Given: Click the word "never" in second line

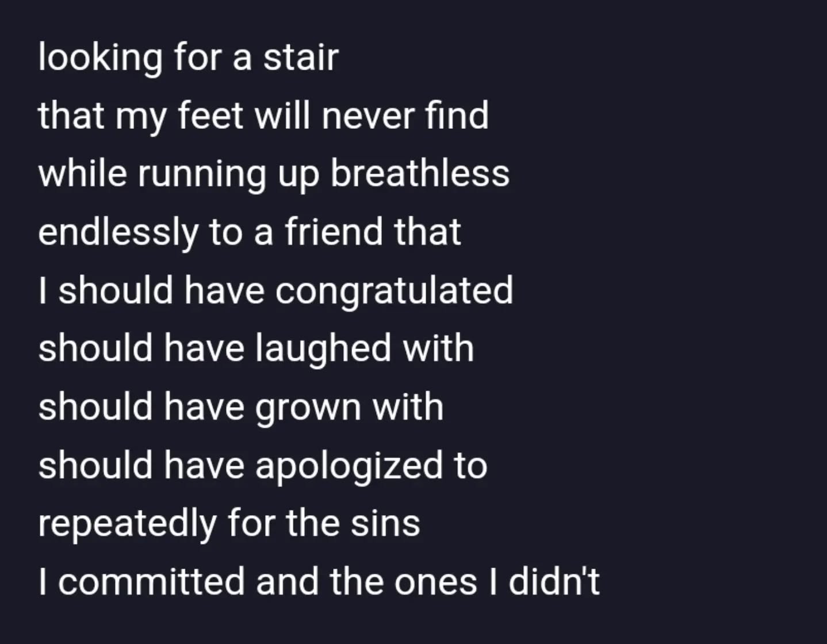Looking at the screenshot, I should click(x=367, y=116).
